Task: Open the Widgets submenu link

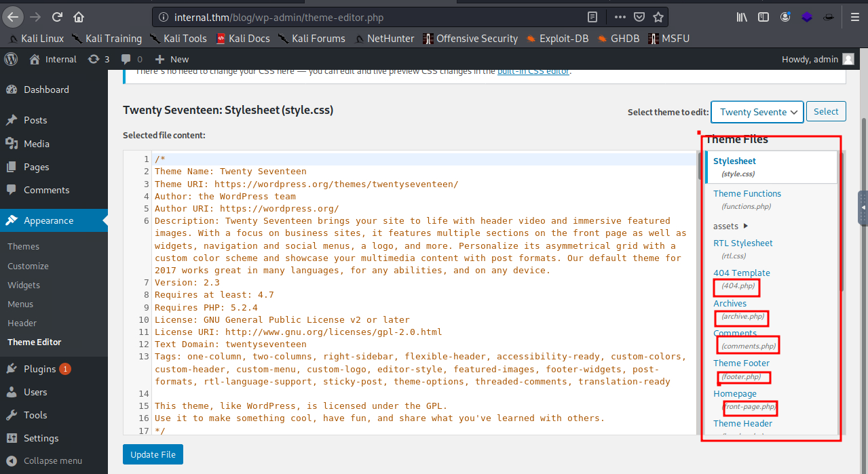Action: (x=24, y=285)
